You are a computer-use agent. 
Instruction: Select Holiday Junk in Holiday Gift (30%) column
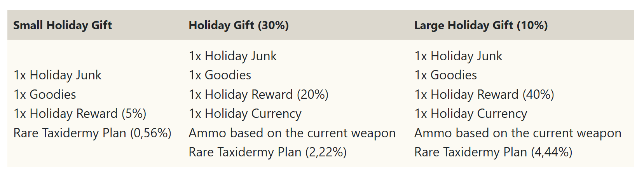(232, 56)
